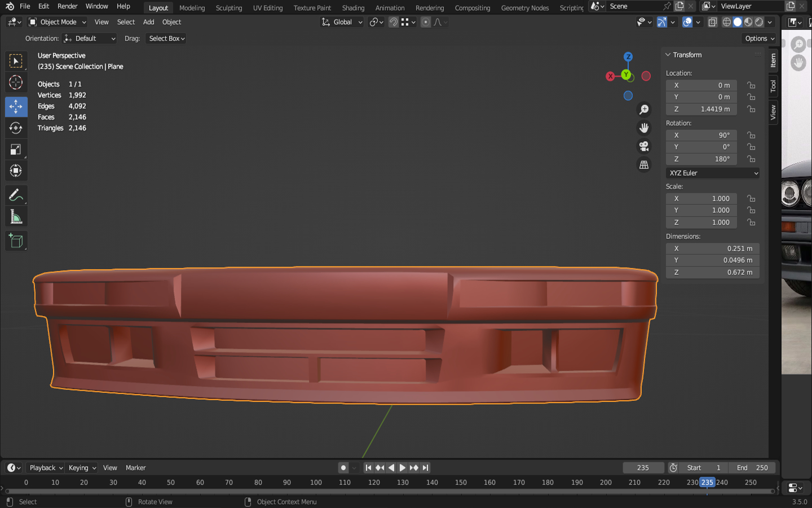Open the File menu
This screenshot has height=508, width=812.
[25, 6]
